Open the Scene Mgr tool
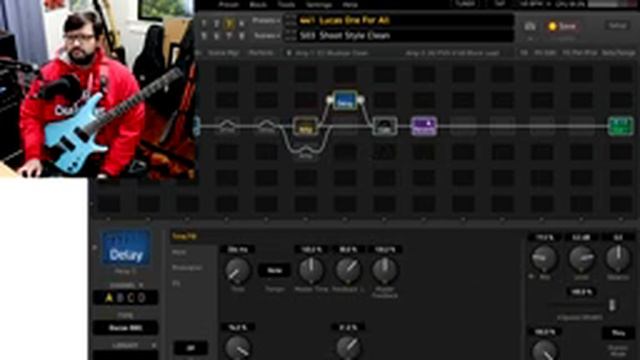This screenshot has width=640, height=360. click(223, 53)
